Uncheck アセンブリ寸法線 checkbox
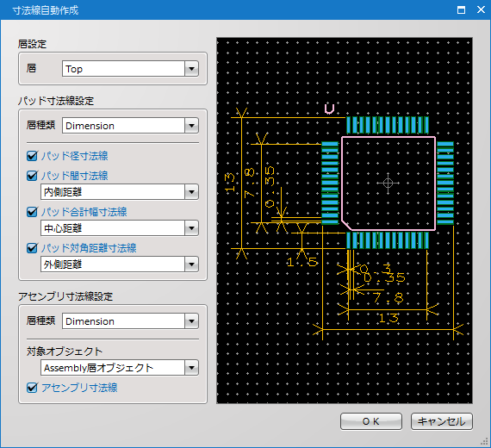Image resolution: width=491 pixels, height=448 pixels. pos(32,388)
